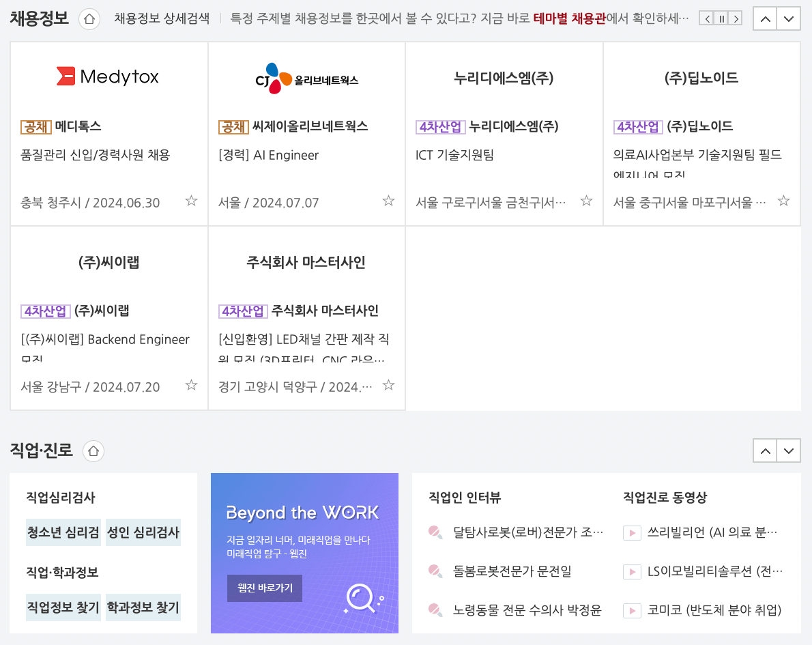Click 4차산업 tag on 마스터사인 card
Image resolution: width=812 pixels, height=645 pixels.
tap(243, 311)
